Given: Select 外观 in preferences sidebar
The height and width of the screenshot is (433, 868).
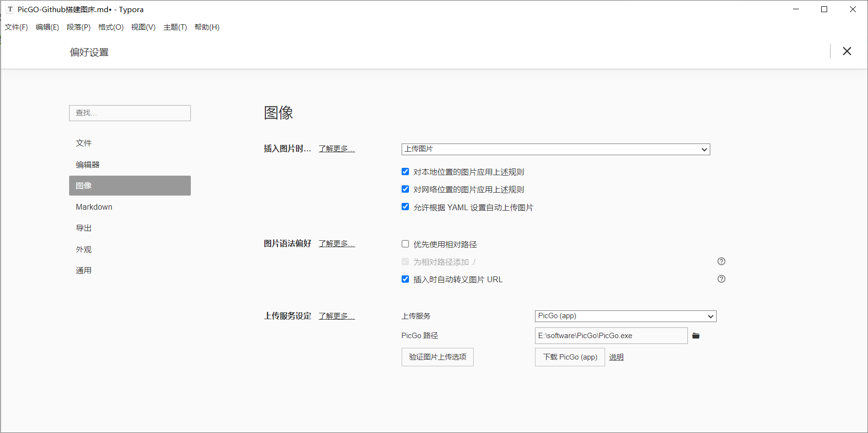Looking at the screenshot, I should tap(130, 249).
